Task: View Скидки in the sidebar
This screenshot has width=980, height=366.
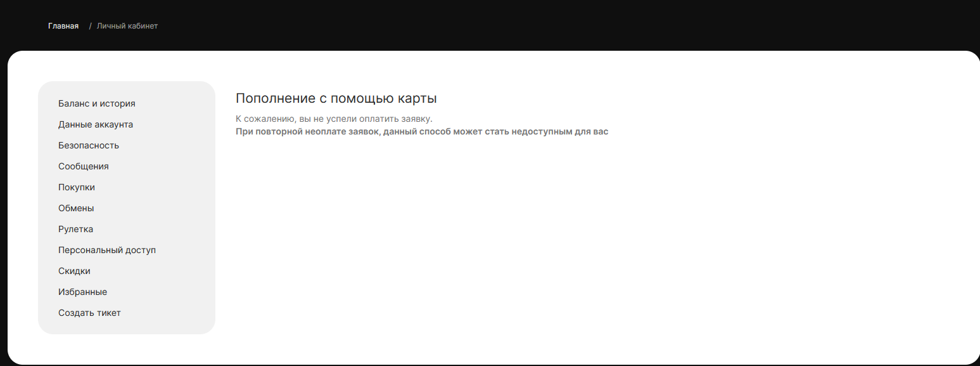Action: 74,271
